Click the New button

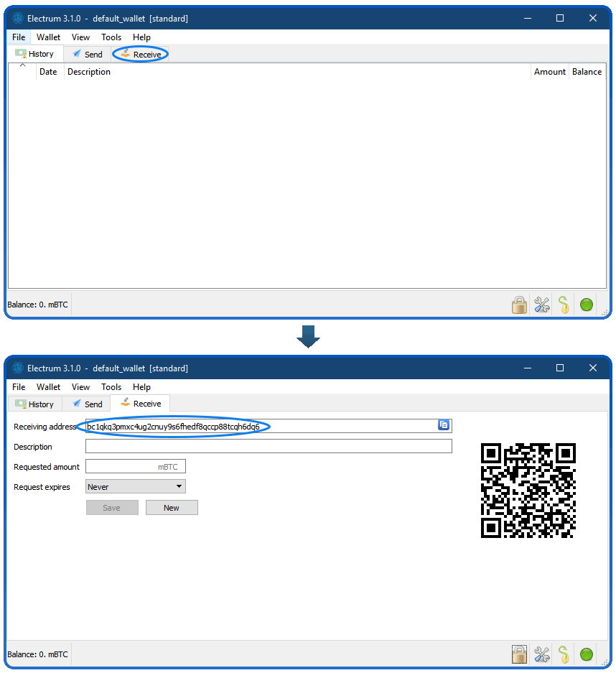pos(172,507)
